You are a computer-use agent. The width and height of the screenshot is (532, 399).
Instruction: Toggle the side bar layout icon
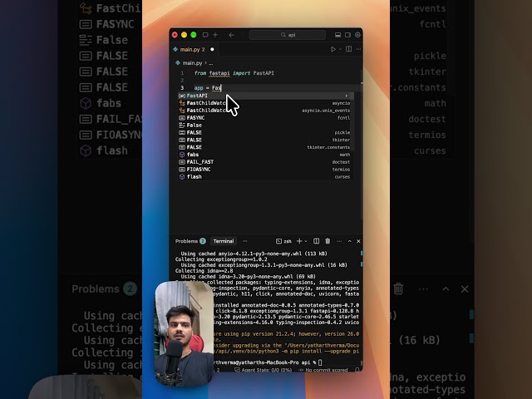(347, 35)
